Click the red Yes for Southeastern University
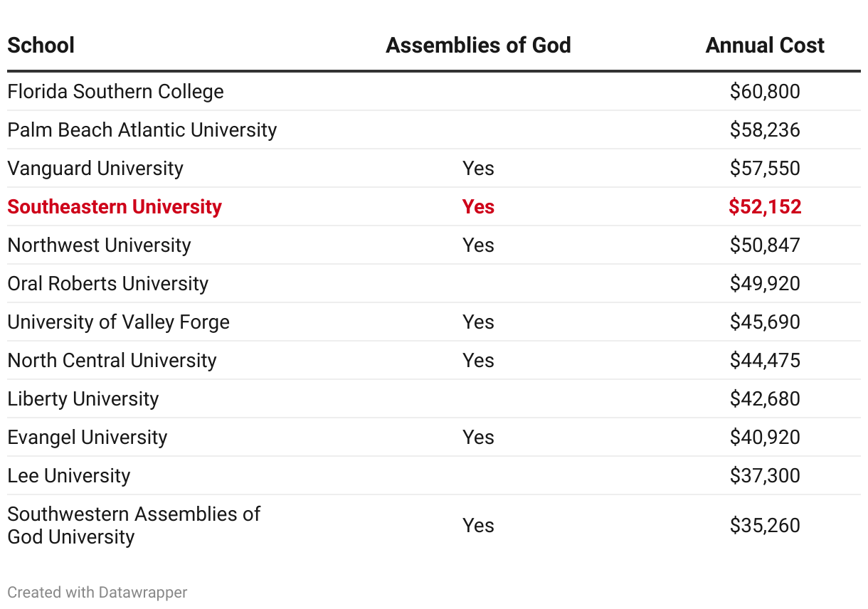Screen dimensions: 868x609 (x=478, y=207)
